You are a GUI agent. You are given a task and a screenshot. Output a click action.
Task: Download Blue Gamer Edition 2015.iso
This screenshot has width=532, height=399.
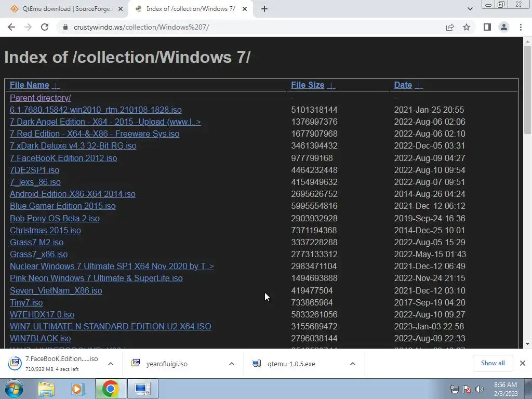tap(63, 206)
